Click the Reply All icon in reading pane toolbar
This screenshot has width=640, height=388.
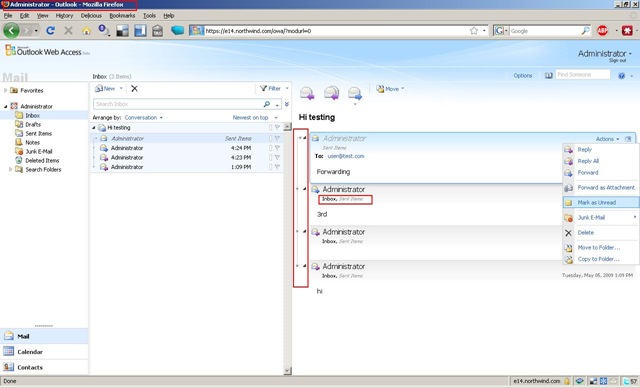click(331, 93)
